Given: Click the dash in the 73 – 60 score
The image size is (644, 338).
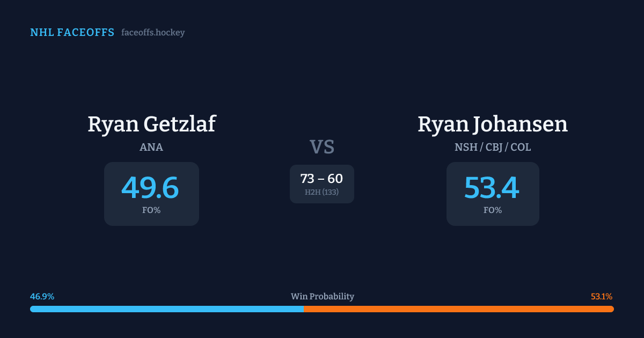Looking at the screenshot, I should pyautogui.click(x=321, y=179).
